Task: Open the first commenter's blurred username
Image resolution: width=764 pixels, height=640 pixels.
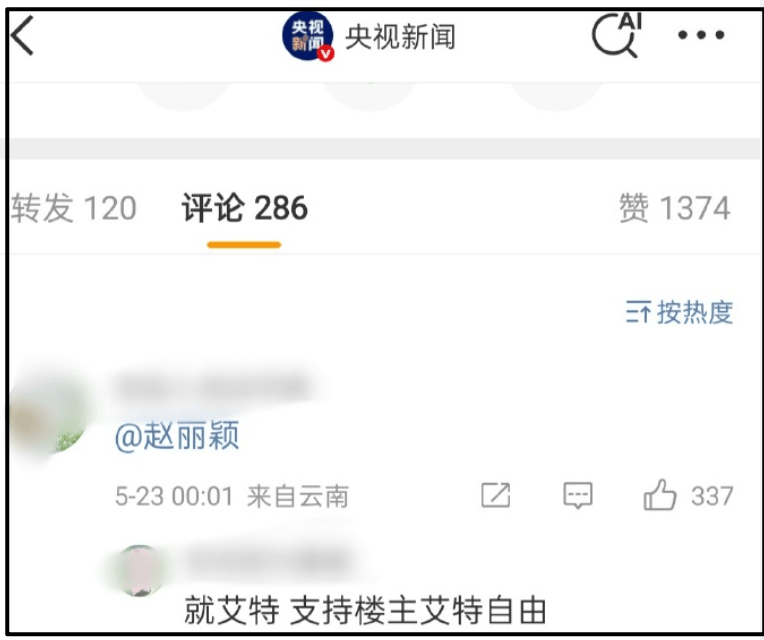Action: (212, 387)
